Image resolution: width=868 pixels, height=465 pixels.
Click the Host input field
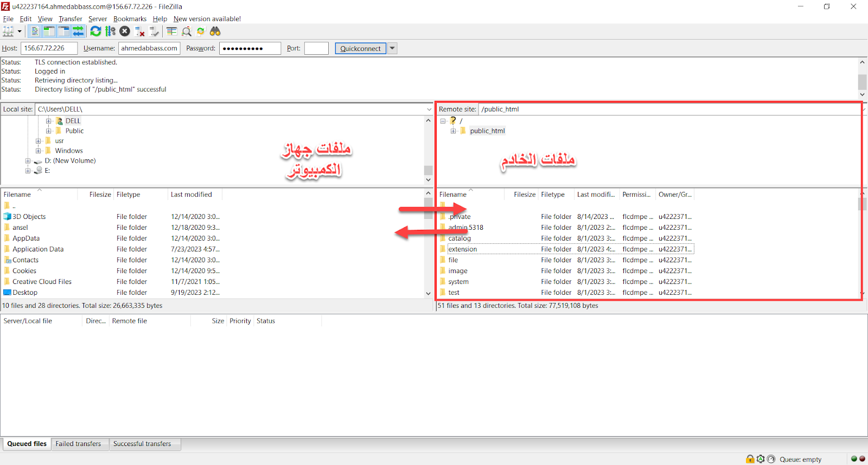click(49, 48)
